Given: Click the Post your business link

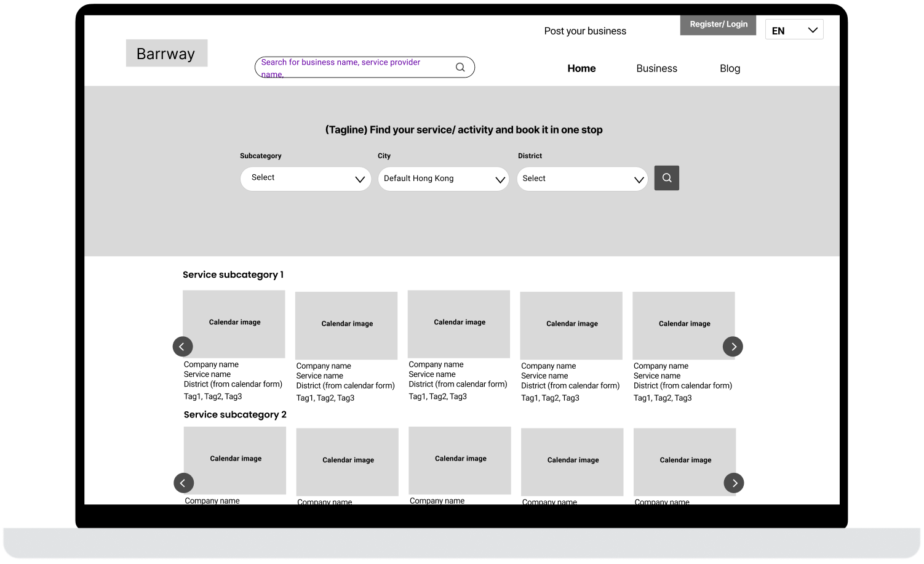Looking at the screenshot, I should click(585, 31).
